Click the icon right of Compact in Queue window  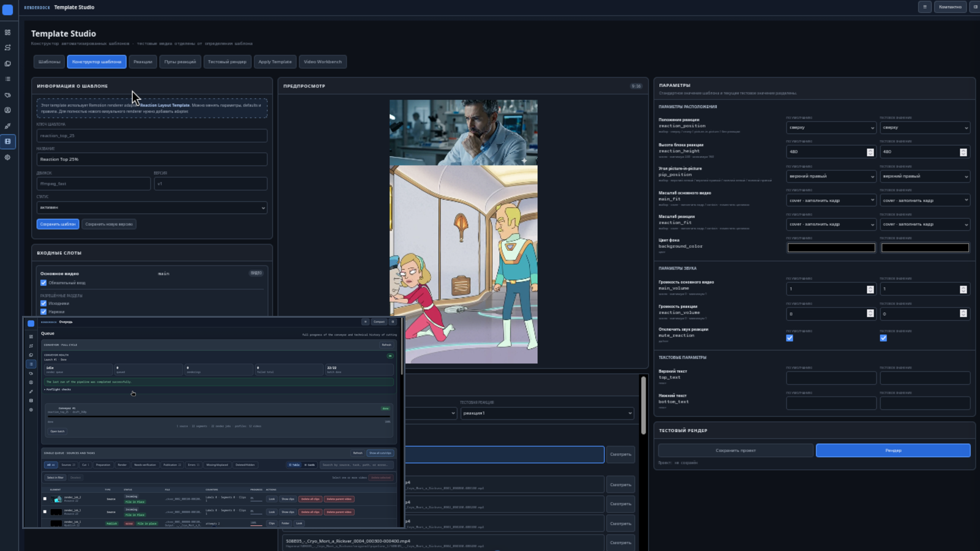(x=393, y=322)
